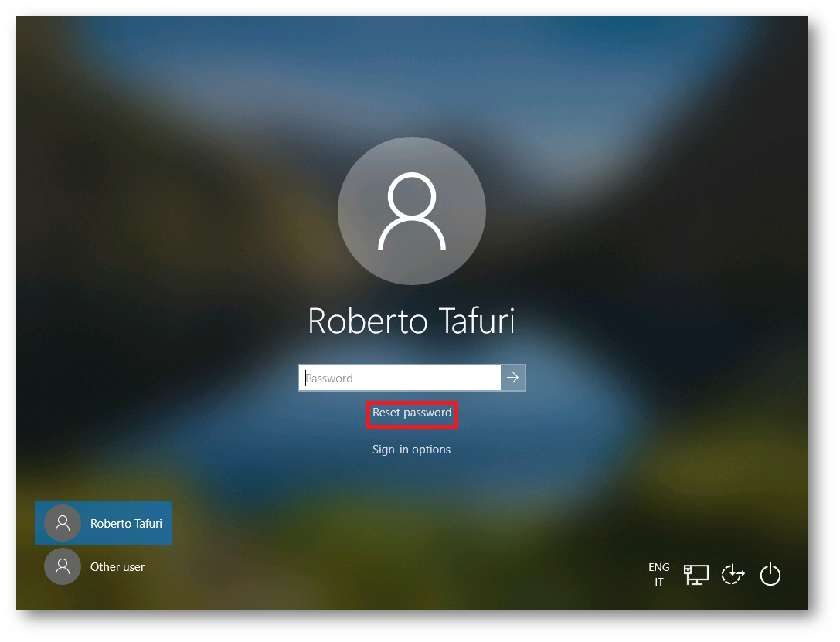Click the Password input field

tap(400, 378)
